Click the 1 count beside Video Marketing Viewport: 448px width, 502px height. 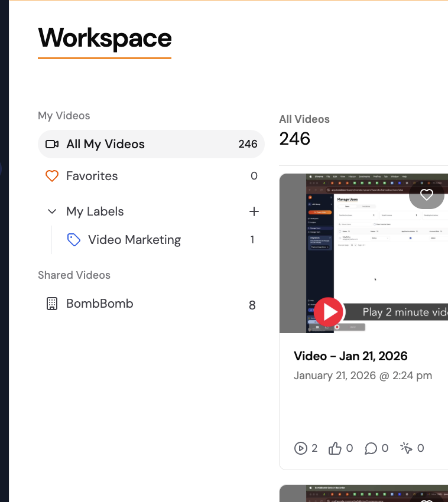coord(252,240)
